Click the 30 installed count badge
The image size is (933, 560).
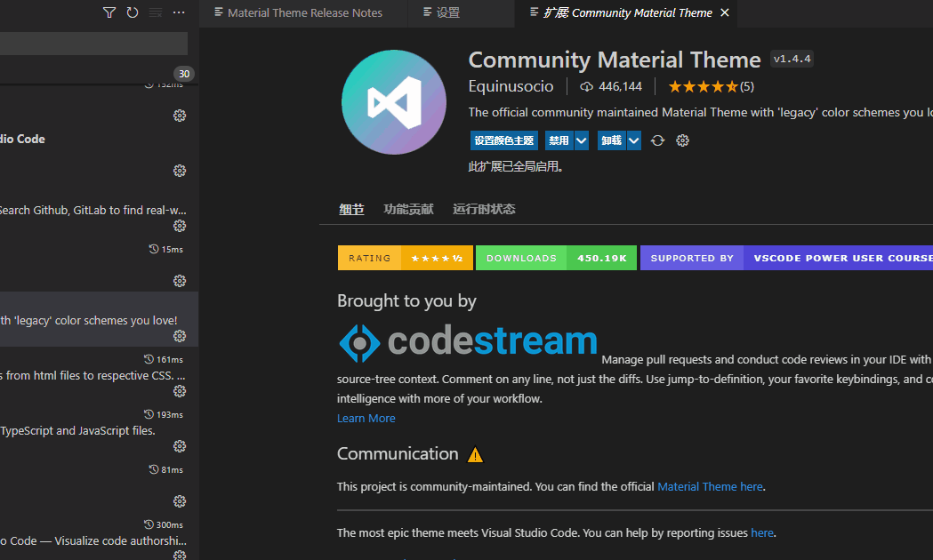click(x=184, y=74)
